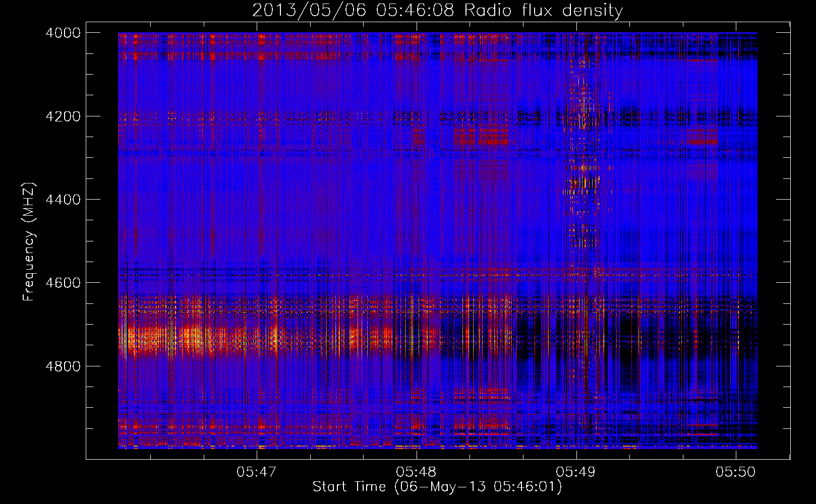This screenshot has height=504, width=816.
Task: Click the 05:50 time tick label
Action: click(736, 472)
